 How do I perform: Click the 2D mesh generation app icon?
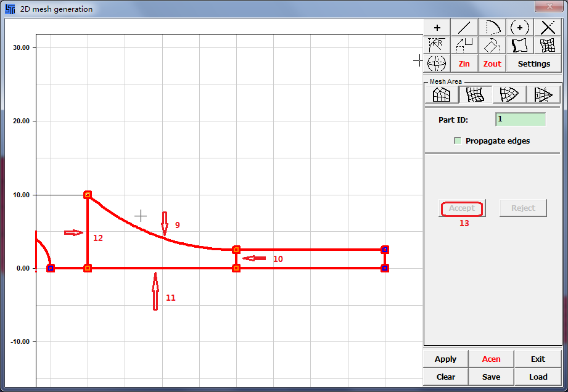click(10, 9)
